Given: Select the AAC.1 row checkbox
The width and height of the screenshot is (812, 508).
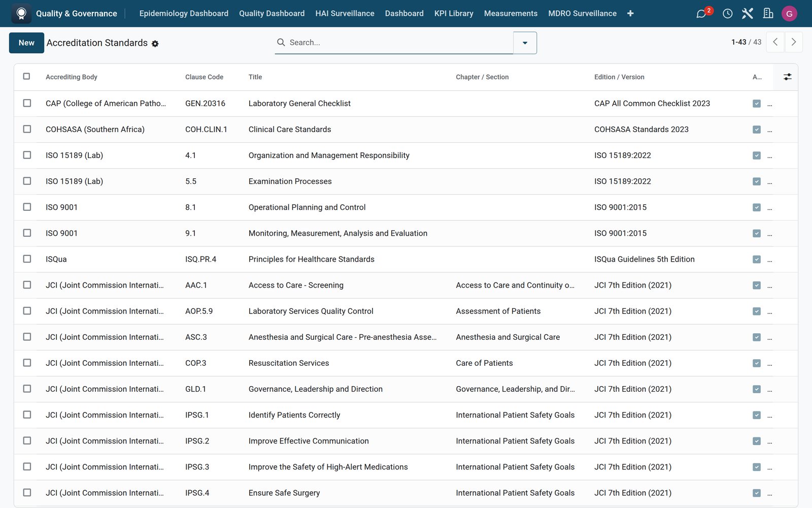Looking at the screenshot, I should point(27,285).
